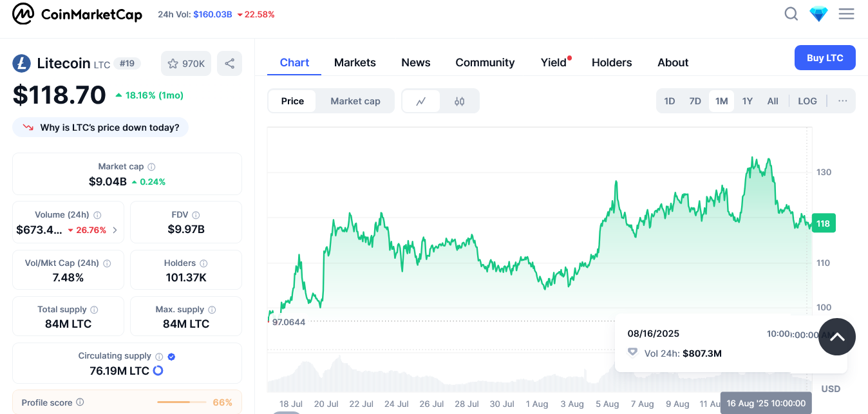Click the Vol/Mkt Cap info icon
Image resolution: width=868 pixels, height=414 pixels.
107,263
